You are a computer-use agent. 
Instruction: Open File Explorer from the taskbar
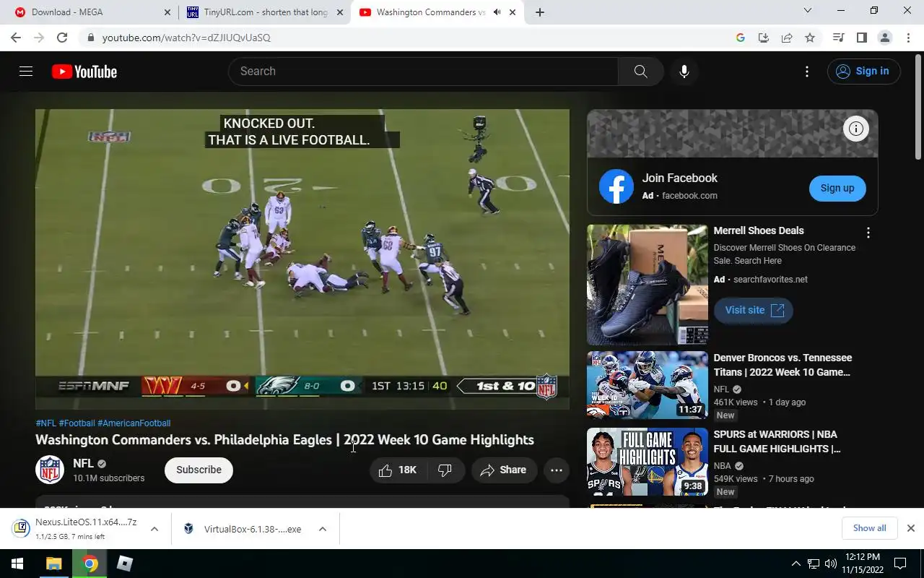click(x=54, y=564)
